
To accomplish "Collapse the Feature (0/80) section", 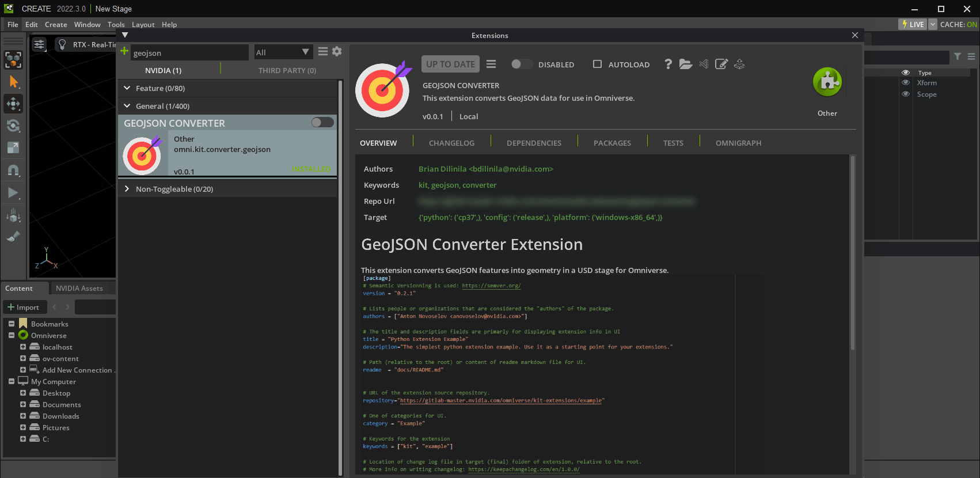I will [127, 88].
